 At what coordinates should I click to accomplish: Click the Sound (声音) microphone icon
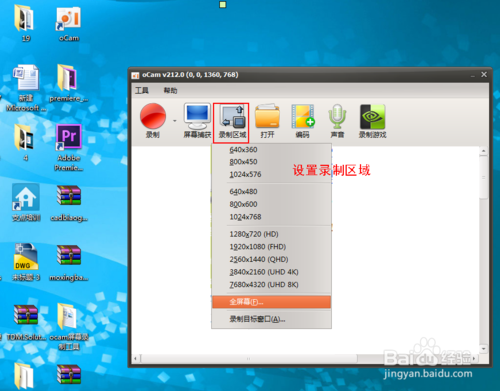click(x=337, y=117)
